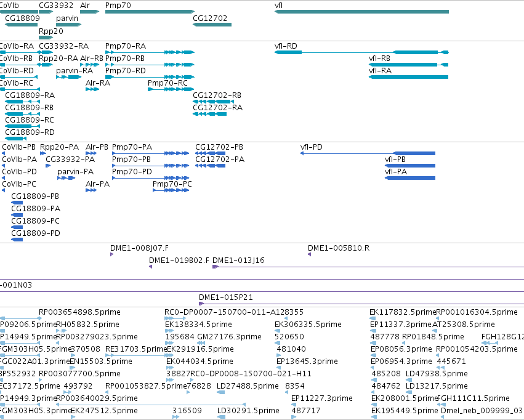Click the Alr-RA transcript label
524x420 pixels.
pos(97,83)
